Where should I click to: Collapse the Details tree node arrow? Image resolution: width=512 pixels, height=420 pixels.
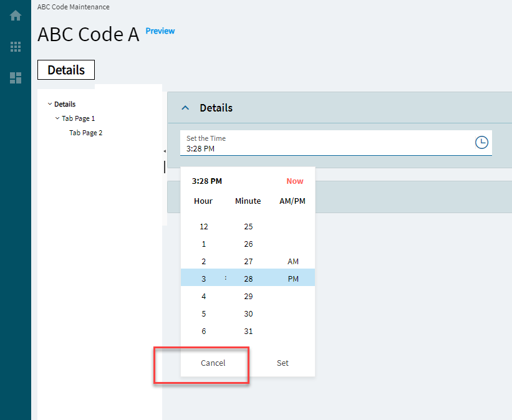tap(50, 104)
